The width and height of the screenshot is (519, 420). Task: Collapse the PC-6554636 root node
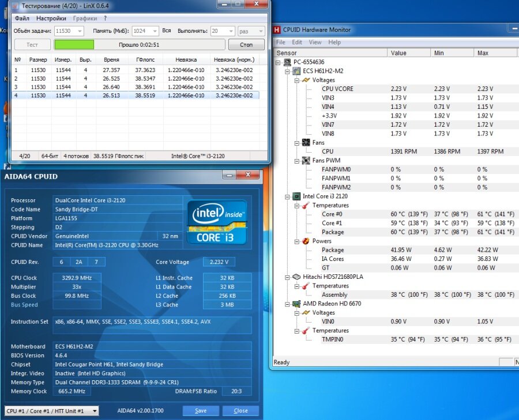[278, 62]
